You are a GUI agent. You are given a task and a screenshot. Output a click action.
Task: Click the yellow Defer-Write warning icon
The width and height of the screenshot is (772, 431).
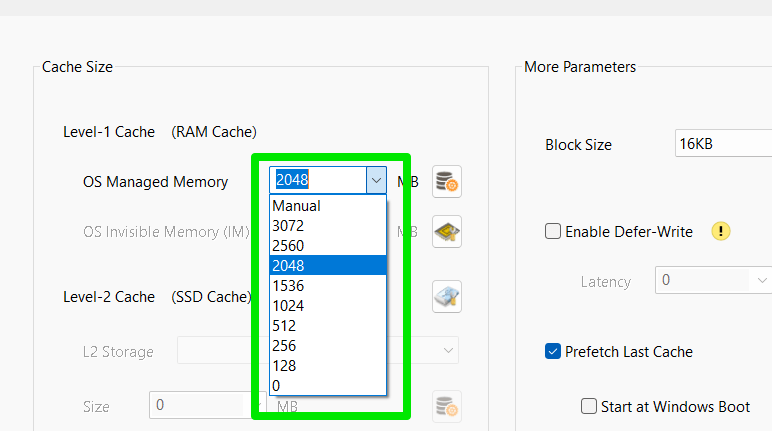pos(721,231)
